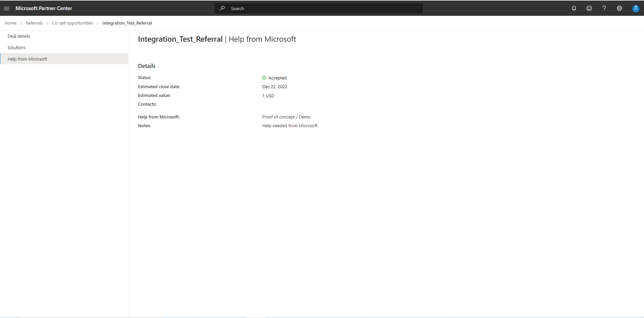This screenshot has width=644, height=318.
Task: Click the Microsoft Partner Center title
Action: 44,8
